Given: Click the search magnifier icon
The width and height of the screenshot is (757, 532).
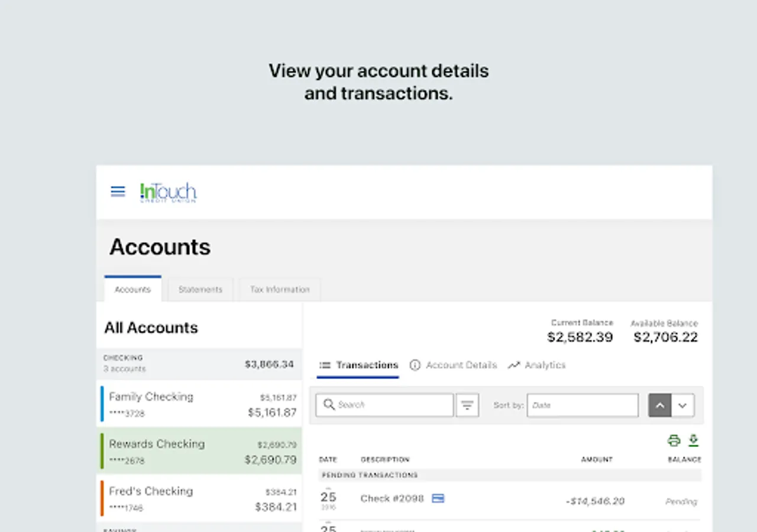Looking at the screenshot, I should tap(329, 404).
